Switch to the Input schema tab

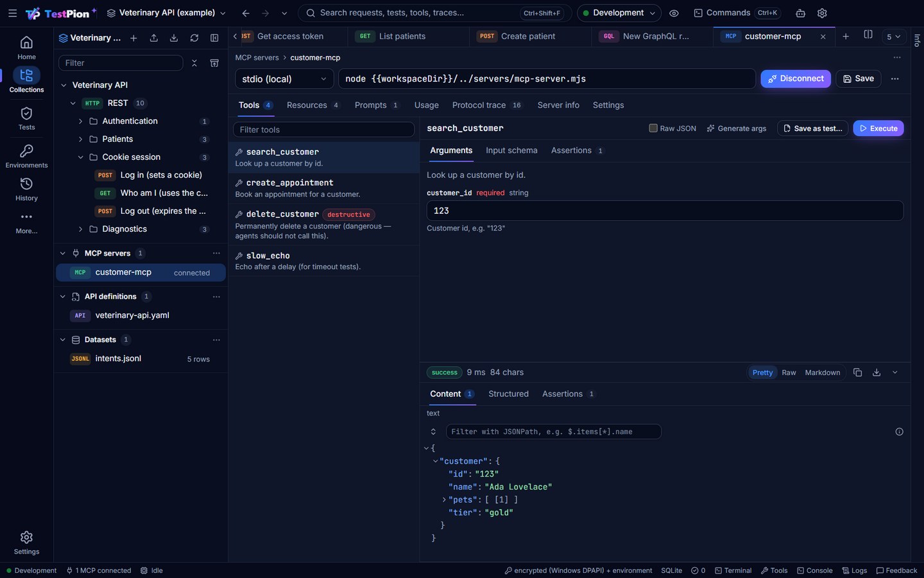[x=511, y=150]
